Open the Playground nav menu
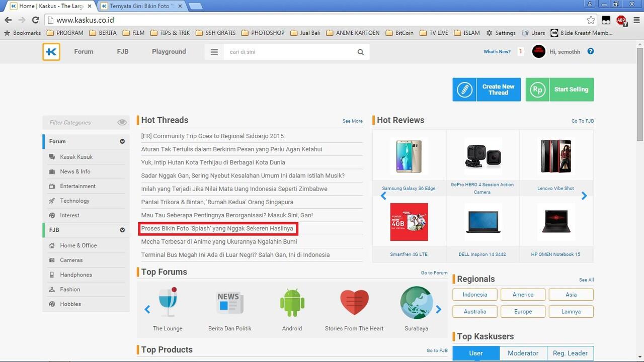Image resolution: width=644 pixels, height=362 pixels. click(169, 51)
